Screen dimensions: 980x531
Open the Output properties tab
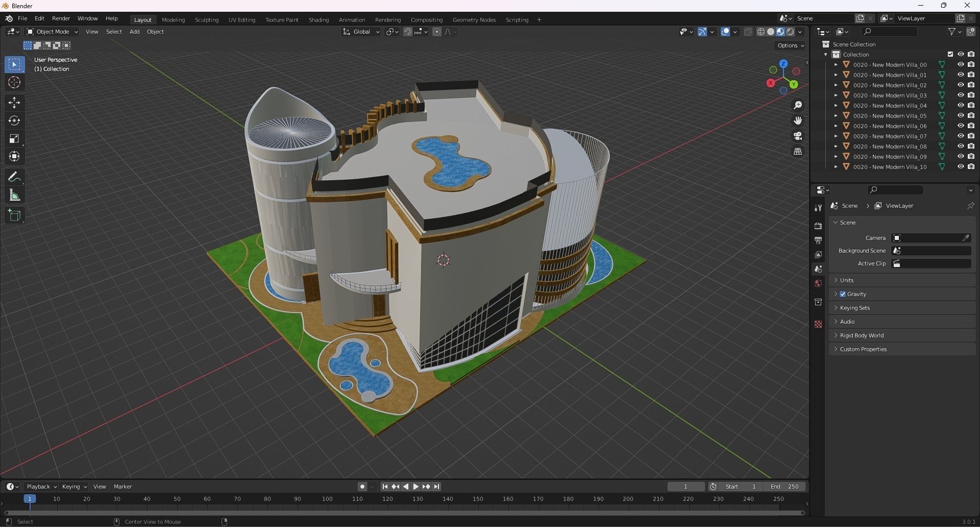click(818, 240)
